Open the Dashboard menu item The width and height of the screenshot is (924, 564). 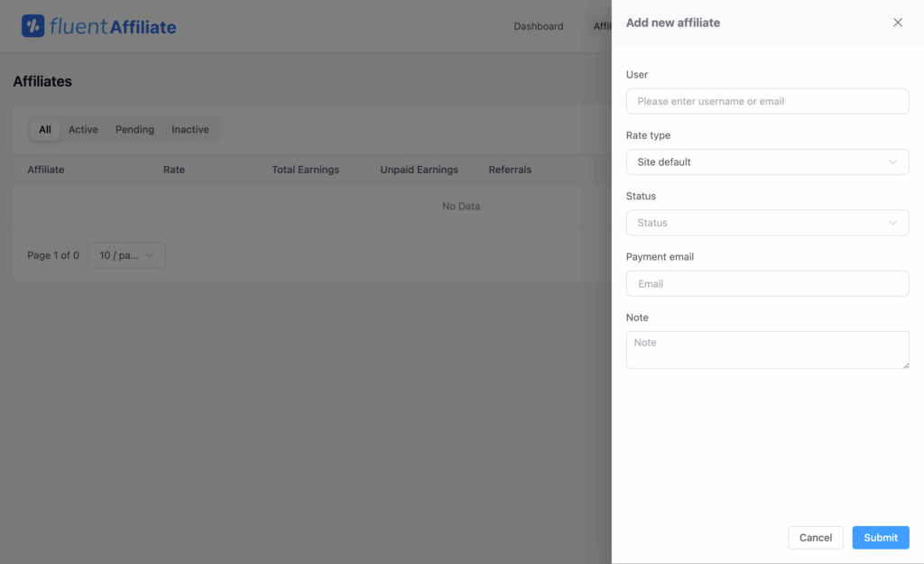(x=538, y=26)
